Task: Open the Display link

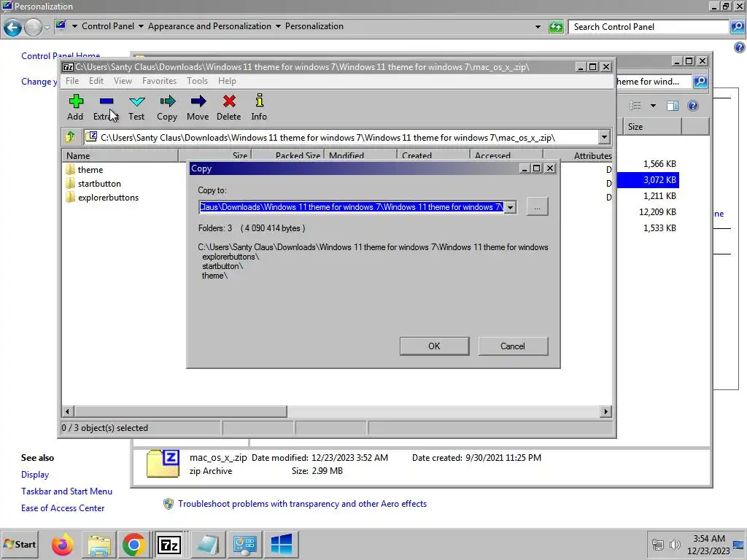Action: click(35, 475)
